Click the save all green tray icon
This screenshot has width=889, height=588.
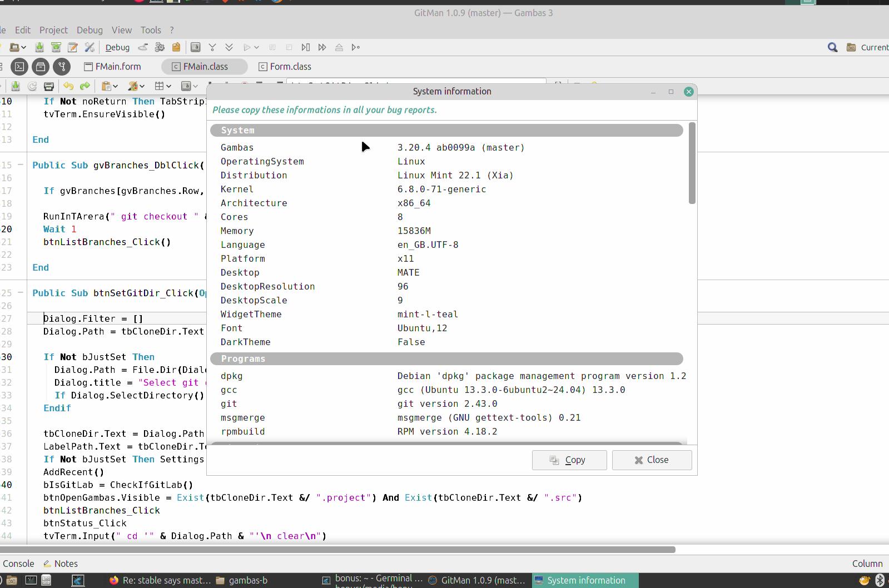click(x=56, y=47)
